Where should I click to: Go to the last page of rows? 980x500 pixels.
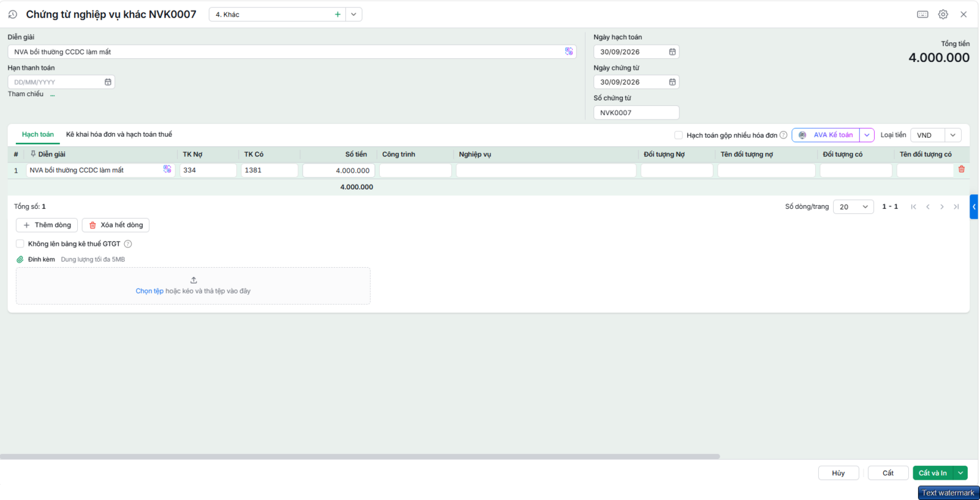tap(956, 206)
